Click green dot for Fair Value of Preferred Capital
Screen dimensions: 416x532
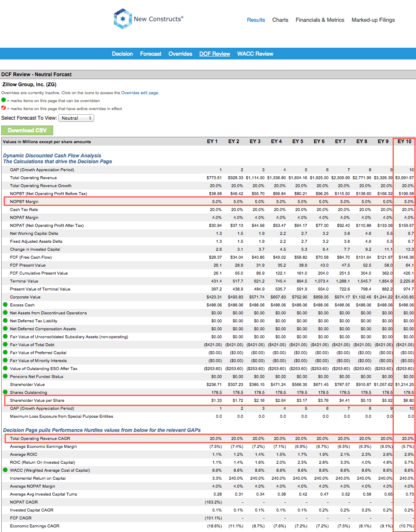pyautogui.click(x=5, y=352)
